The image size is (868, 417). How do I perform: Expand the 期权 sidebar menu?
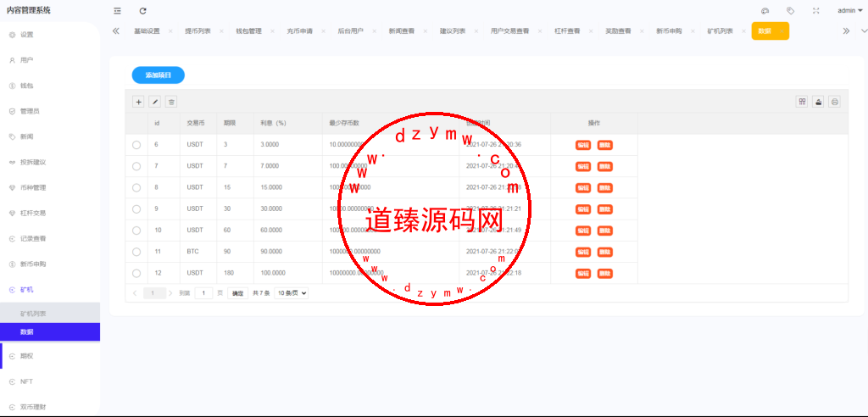[50, 356]
